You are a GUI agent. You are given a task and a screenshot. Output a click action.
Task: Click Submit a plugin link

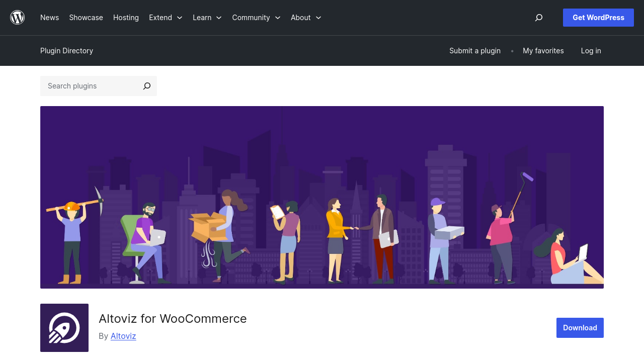coord(474,51)
